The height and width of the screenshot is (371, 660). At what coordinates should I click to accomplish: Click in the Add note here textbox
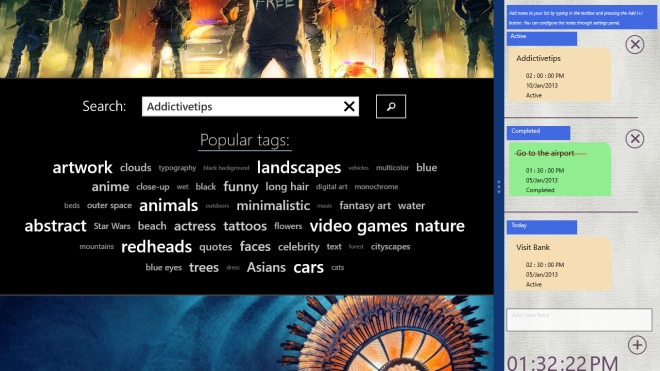click(579, 320)
